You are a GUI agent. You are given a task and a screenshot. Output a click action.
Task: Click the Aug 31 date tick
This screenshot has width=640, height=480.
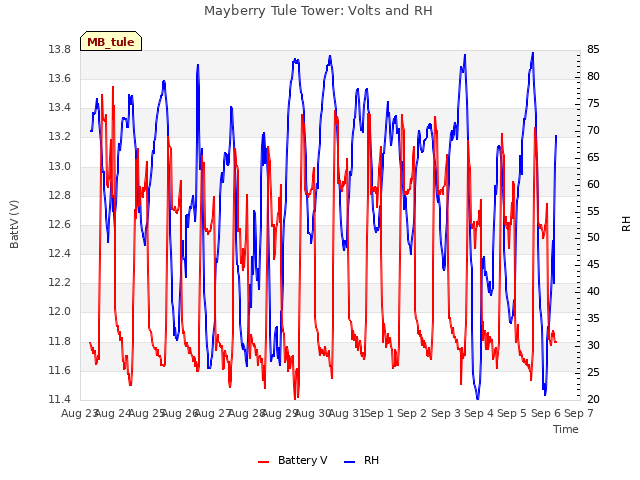[347, 413]
